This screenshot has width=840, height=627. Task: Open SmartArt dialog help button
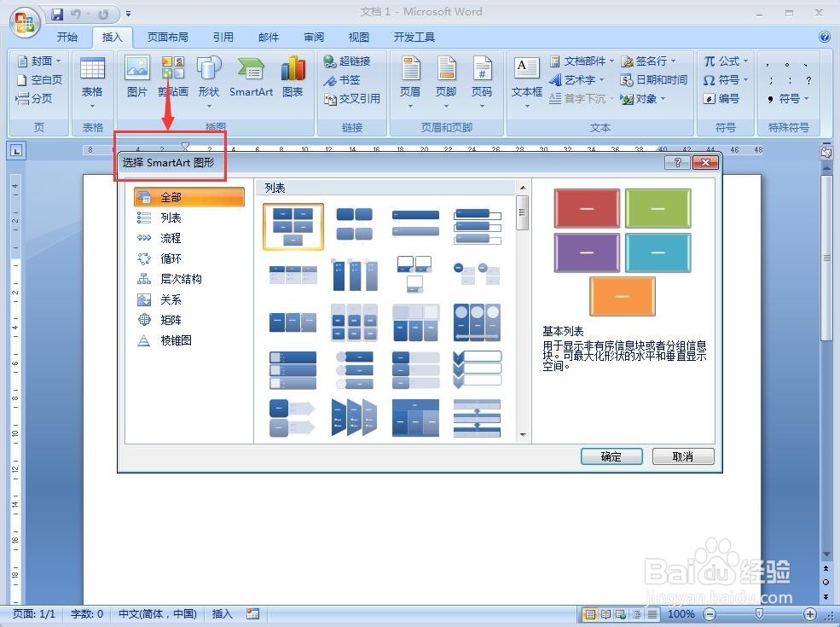point(677,162)
